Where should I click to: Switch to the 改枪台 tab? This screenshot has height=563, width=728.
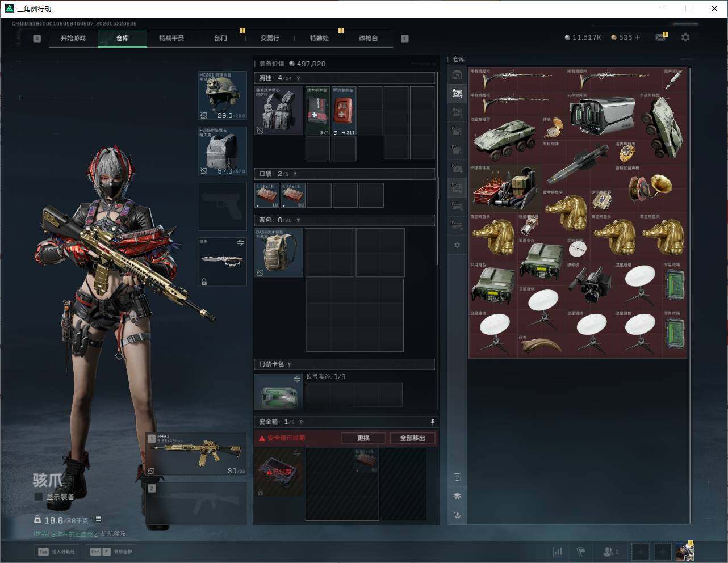(x=368, y=38)
